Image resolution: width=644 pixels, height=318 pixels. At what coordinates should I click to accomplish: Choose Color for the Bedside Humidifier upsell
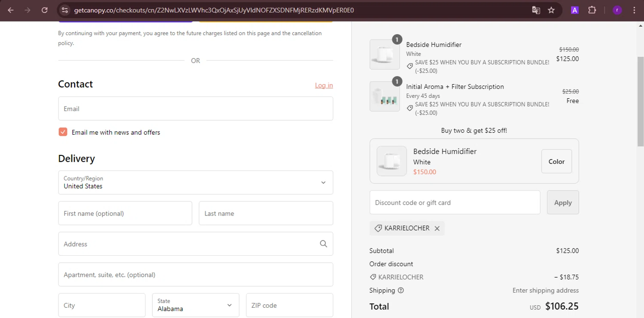pyautogui.click(x=556, y=161)
